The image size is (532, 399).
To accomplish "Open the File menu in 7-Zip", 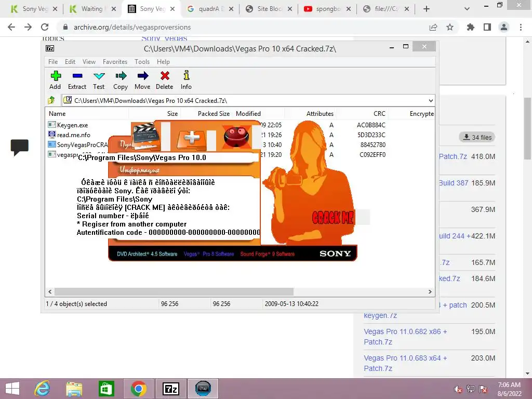I will pos(53,62).
